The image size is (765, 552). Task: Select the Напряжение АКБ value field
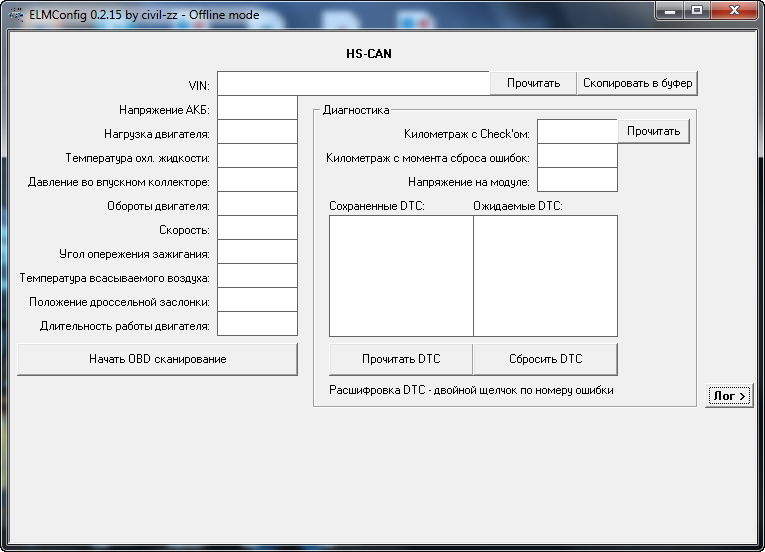click(258, 108)
